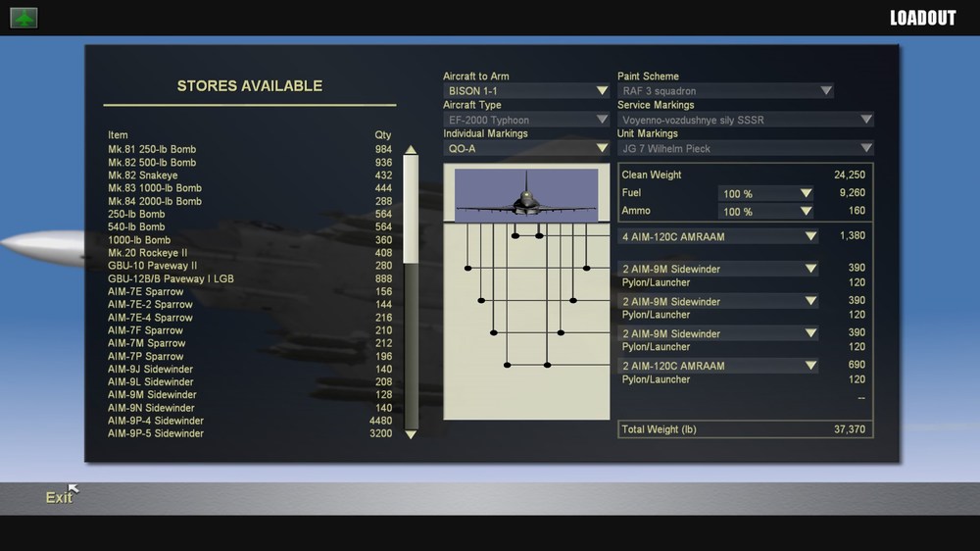Click the Typhoon aircraft front-view thumbnail
The width and height of the screenshot is (980, 551).
click(526, 194)
